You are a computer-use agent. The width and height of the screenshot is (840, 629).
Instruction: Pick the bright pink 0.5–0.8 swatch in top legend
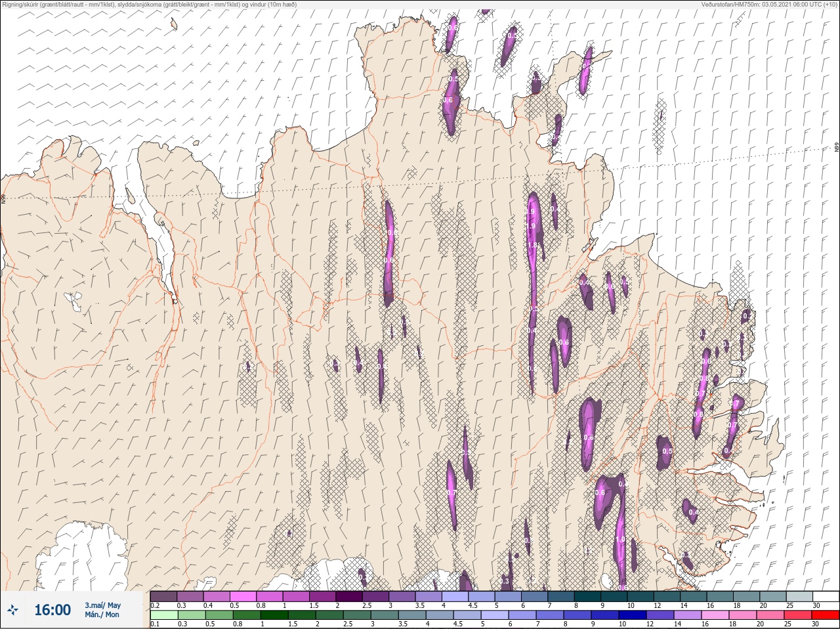tap(243, 596)
